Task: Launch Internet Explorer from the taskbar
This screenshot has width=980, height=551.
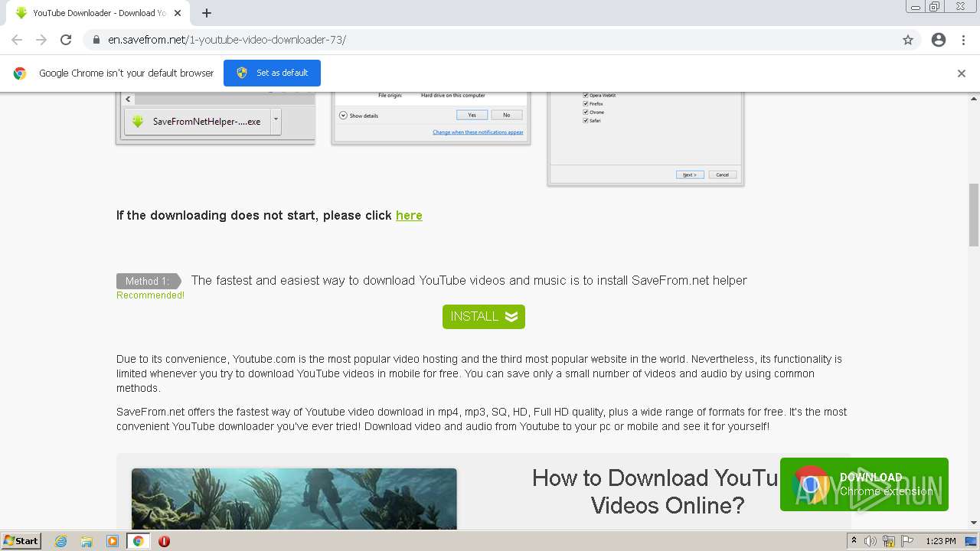Action: point(61,541)
